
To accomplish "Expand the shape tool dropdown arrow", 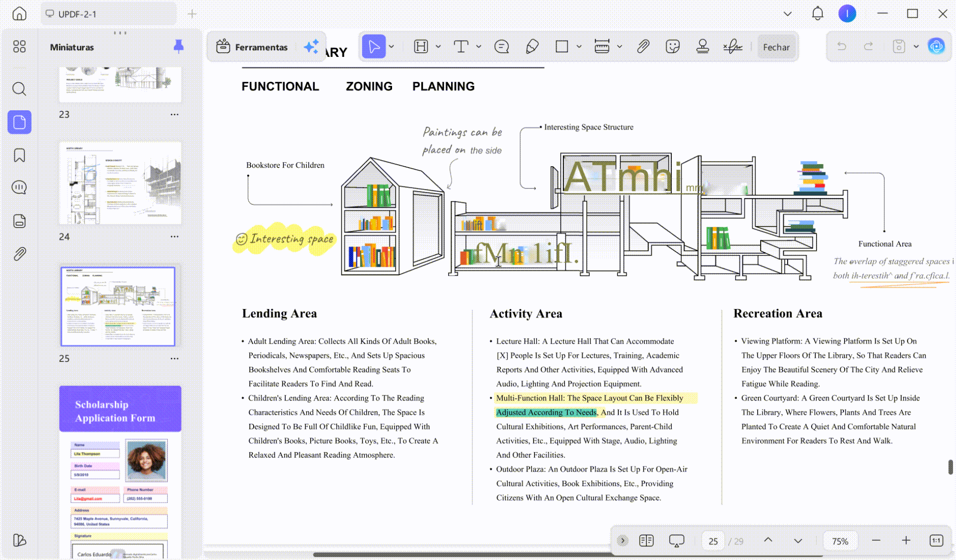I will click(579, 47).
